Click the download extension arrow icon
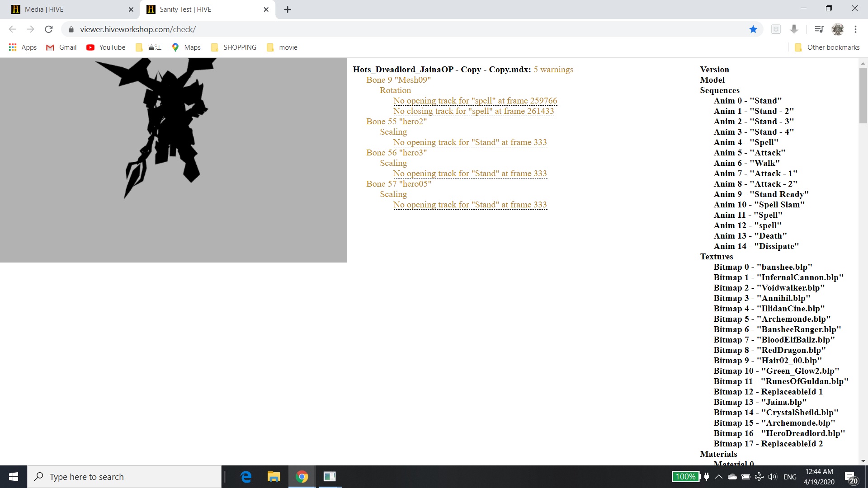This screenshot has height=488, width=868. click(794, 29)
